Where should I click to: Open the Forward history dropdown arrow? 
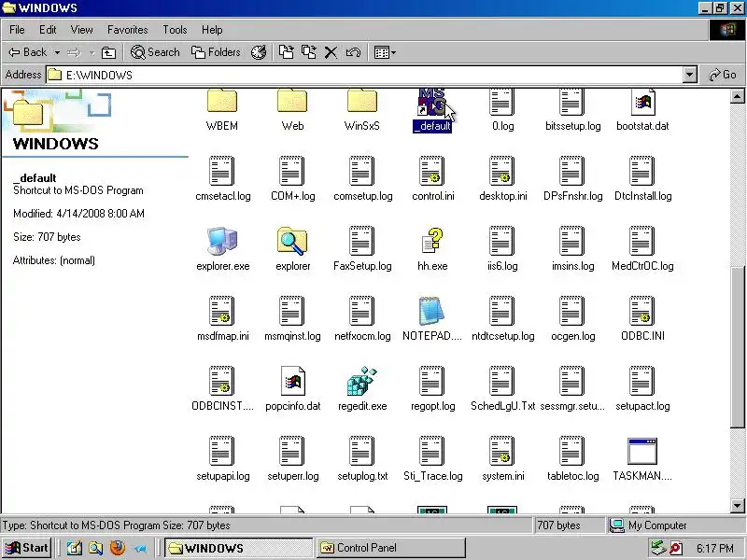click(x=92, y=52)
